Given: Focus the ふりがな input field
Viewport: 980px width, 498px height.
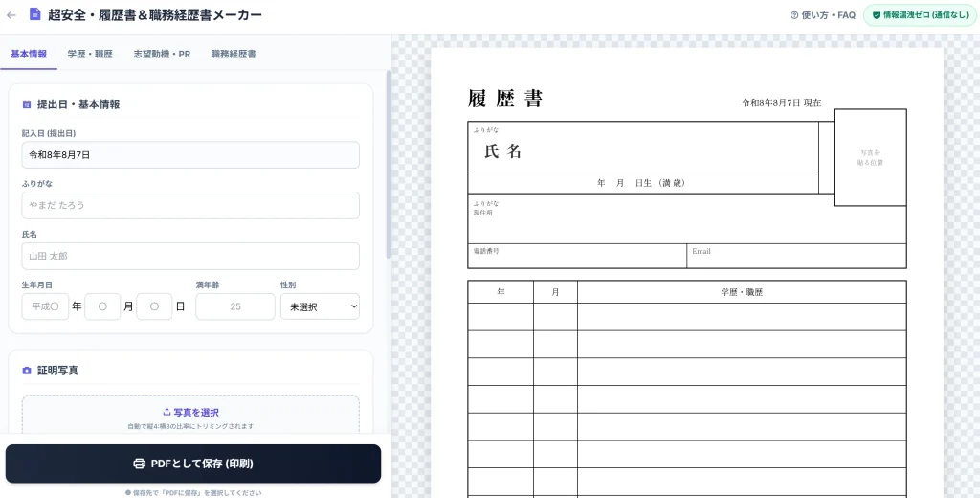Looking at the screenshot, I should pos(190,205).
